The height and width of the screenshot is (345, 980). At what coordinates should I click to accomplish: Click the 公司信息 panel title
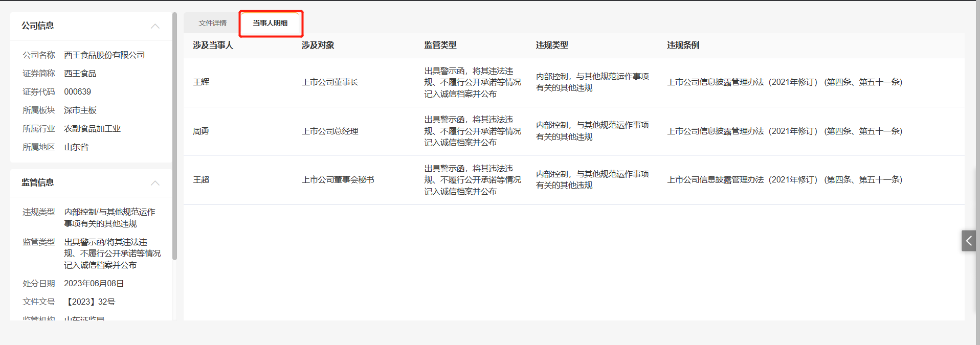click(38, 26)
